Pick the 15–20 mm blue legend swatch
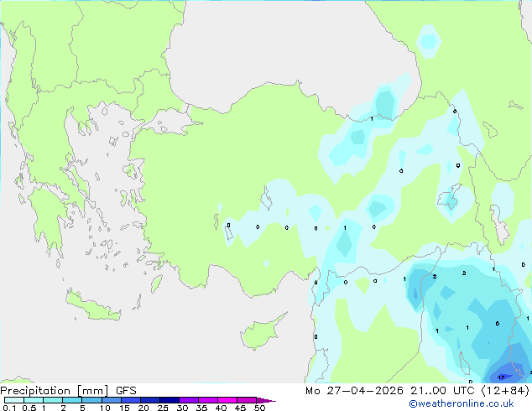Image resolution: width=532 pixels, height=411 pixels. [x=130, y=400]
